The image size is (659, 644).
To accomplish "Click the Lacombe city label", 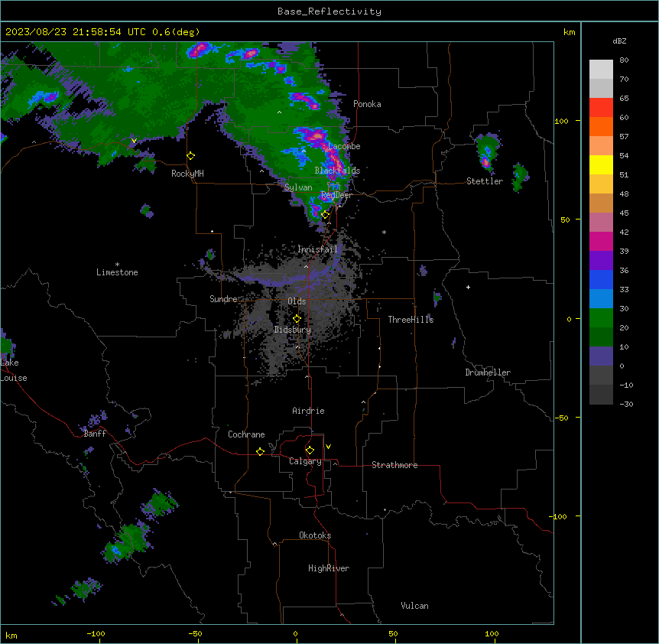I will 344,146.
